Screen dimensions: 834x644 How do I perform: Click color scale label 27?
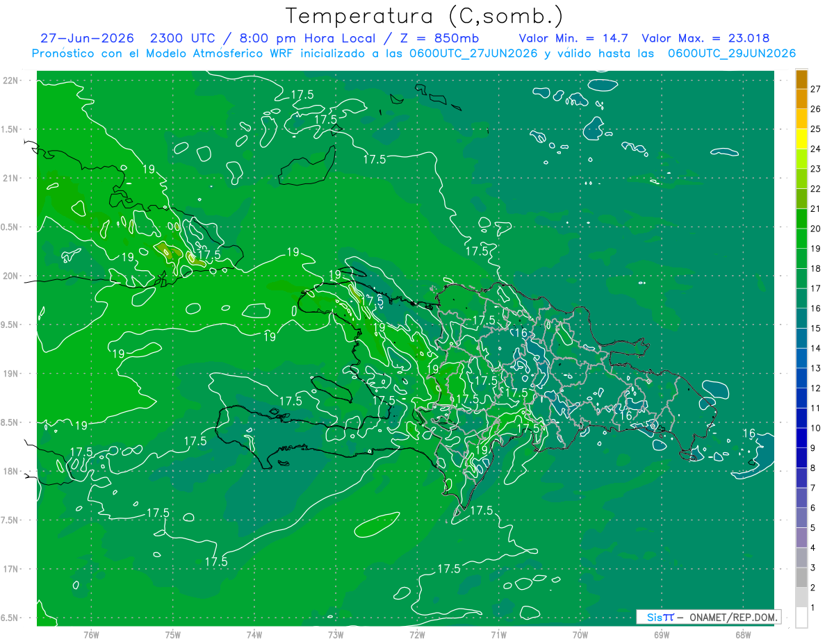[815, 88]
